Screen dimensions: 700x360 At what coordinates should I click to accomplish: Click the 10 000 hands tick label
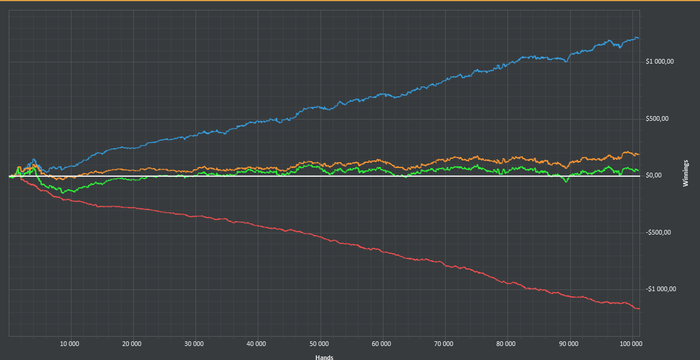click(x=71, y=344)
